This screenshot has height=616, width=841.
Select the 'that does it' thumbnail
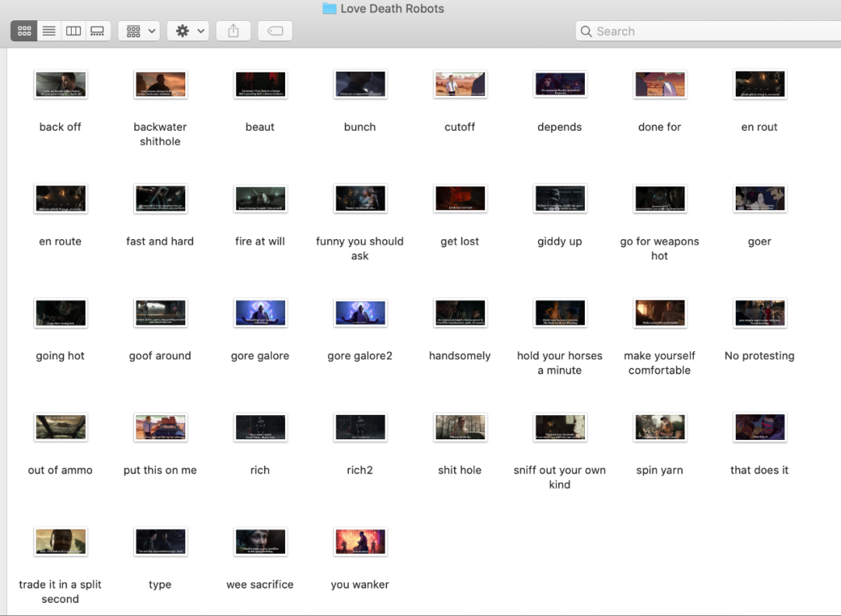point(759,428)
